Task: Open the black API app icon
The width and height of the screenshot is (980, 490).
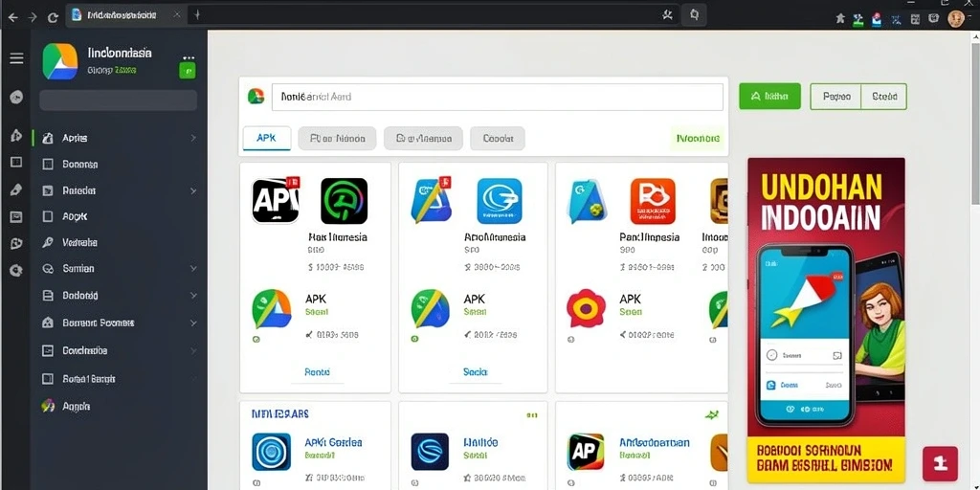Action: [276, 200]
